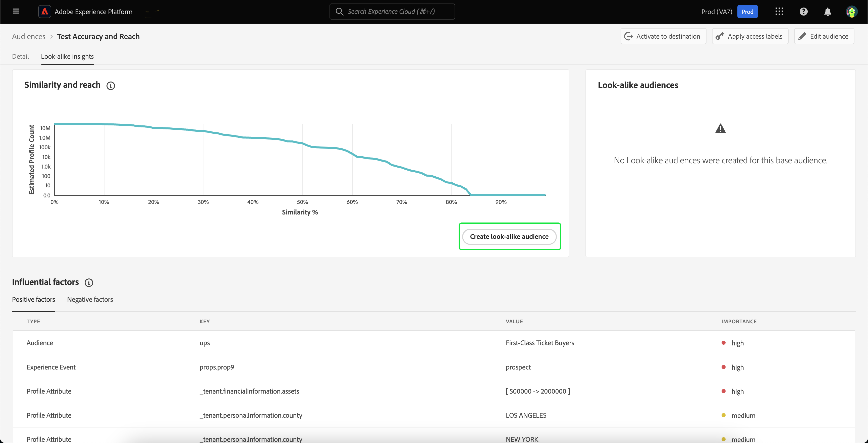Click Activate to destination button
The image size is (868, 443).
663,36
